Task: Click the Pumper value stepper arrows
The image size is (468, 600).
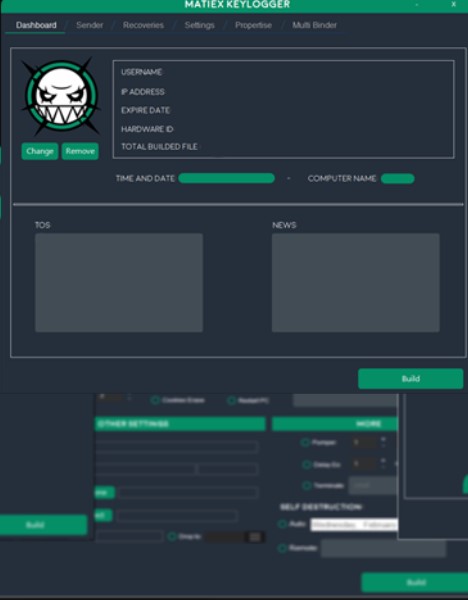Action: (383, 442)
